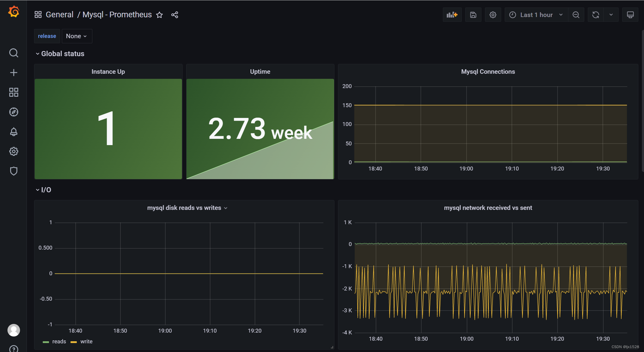The width and height of the screenshot is (644, 352).
Task: Open the user profile avatar
Action: coord(14,330)
